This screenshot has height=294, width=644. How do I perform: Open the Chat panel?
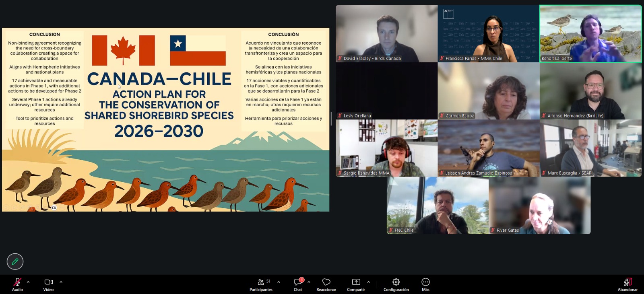click(298, 284)
